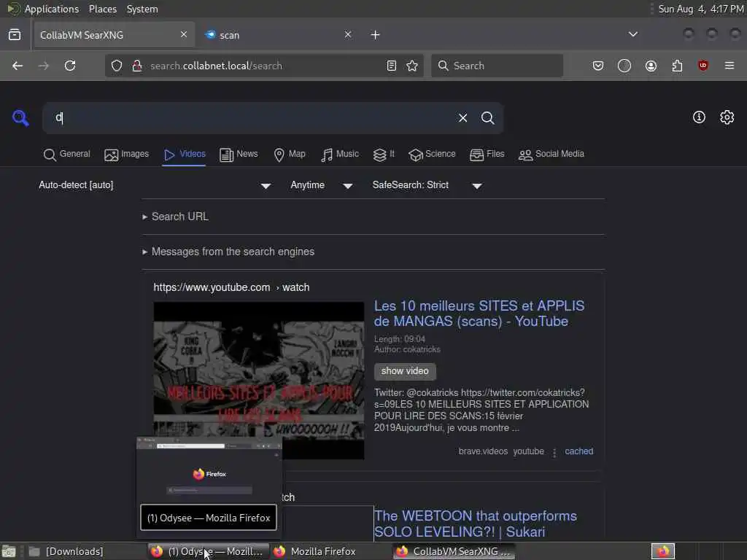Switch to the News category

[x=239, y=155]
